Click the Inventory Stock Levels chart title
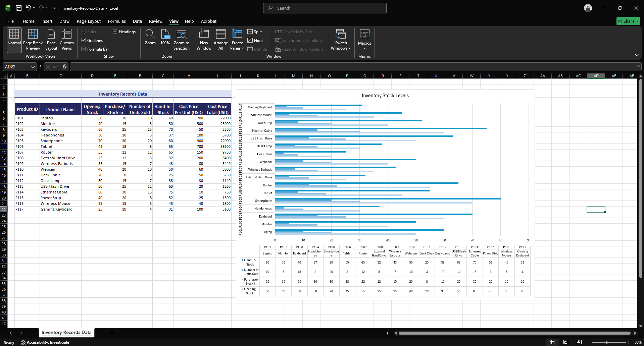Screen dimensions: 644x346 (385, 96)
